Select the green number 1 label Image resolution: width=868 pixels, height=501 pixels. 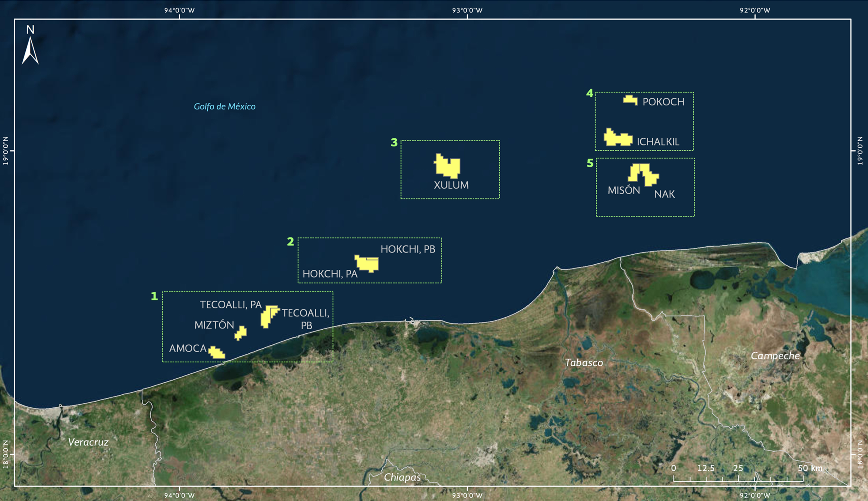pos(154,296)
